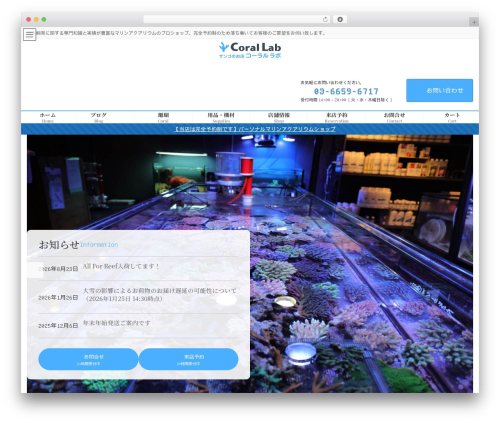Open the 店舗情報 Shop menu item
The image size is (500, 423).
point(279,117)
